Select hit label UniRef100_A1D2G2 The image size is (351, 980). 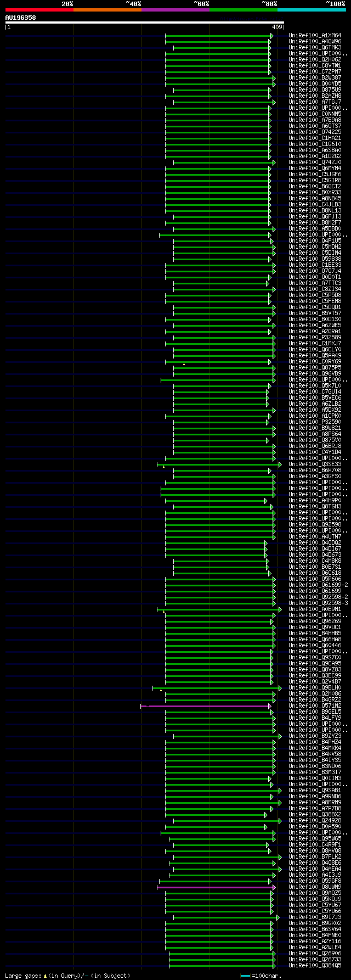point(315,156)
